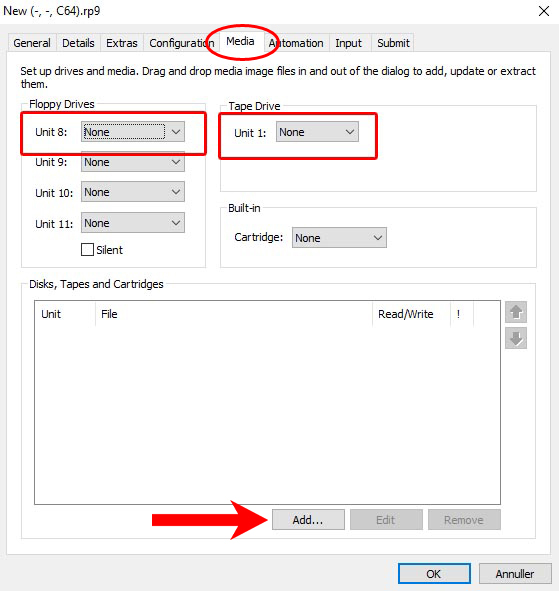Confirm the dialog with OK
Screen dimensions: 559x591
[x=434, y=574]
